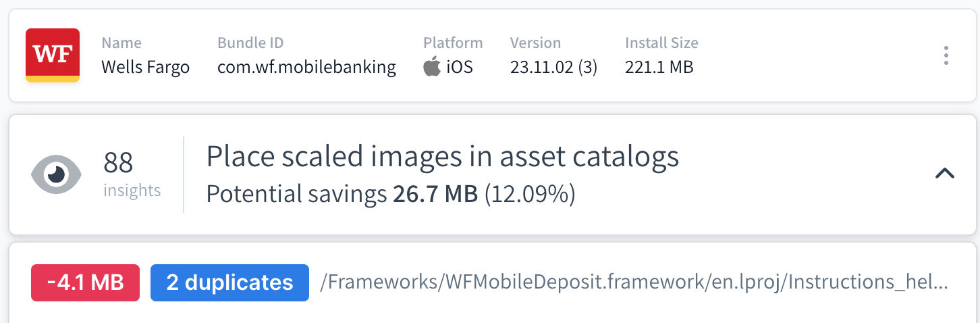980x323 pixels.
Task: Click the Wells Fargo WF app icon
Action: 53,55
